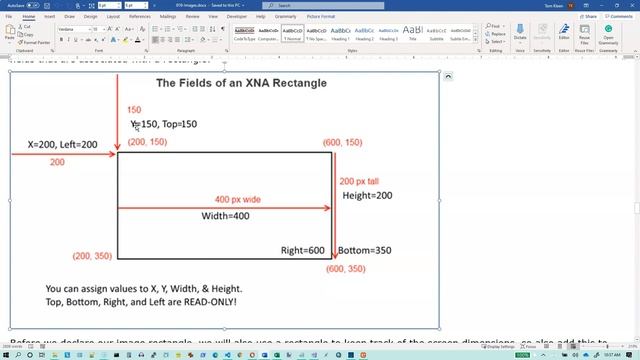Apply Bold formatting

(61, 40)
